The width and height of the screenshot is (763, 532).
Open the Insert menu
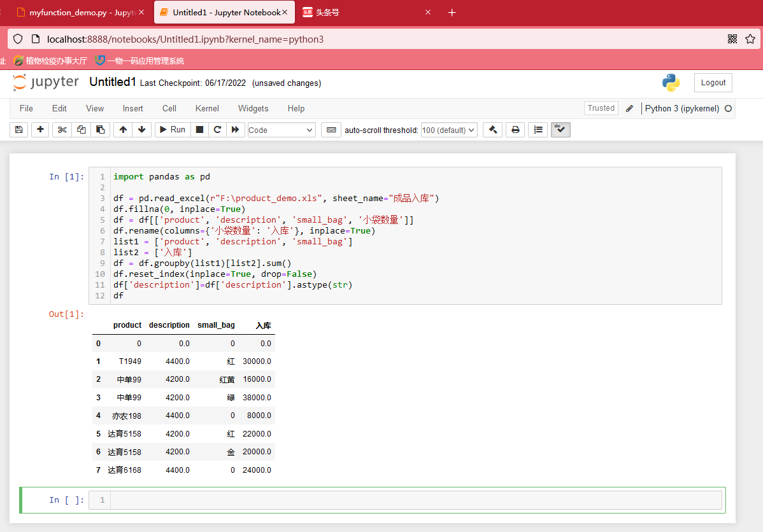(133, 108)
